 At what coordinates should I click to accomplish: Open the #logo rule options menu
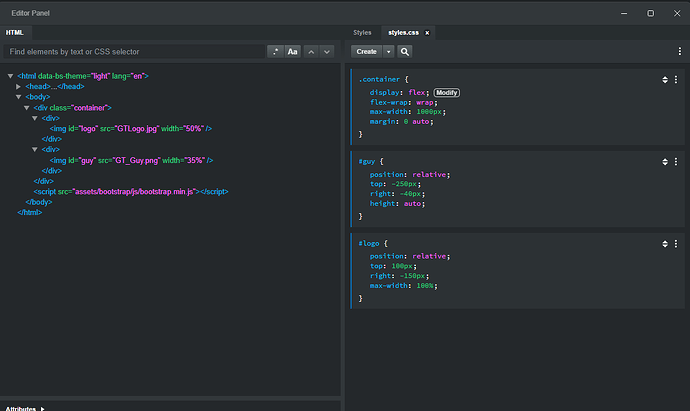pyautogui.click(x=676, y=244)
